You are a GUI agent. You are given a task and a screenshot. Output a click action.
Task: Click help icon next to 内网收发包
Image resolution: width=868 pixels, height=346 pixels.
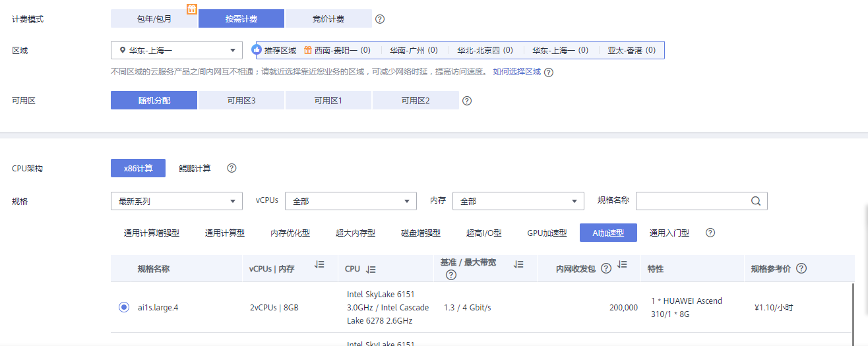[x=605, y=268]
